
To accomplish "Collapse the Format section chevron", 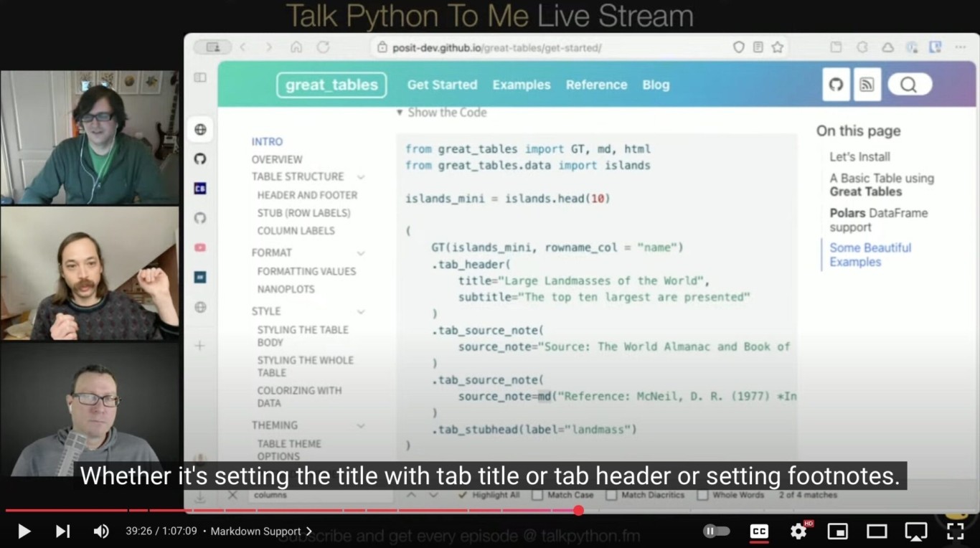I will [x=361, y=253].
